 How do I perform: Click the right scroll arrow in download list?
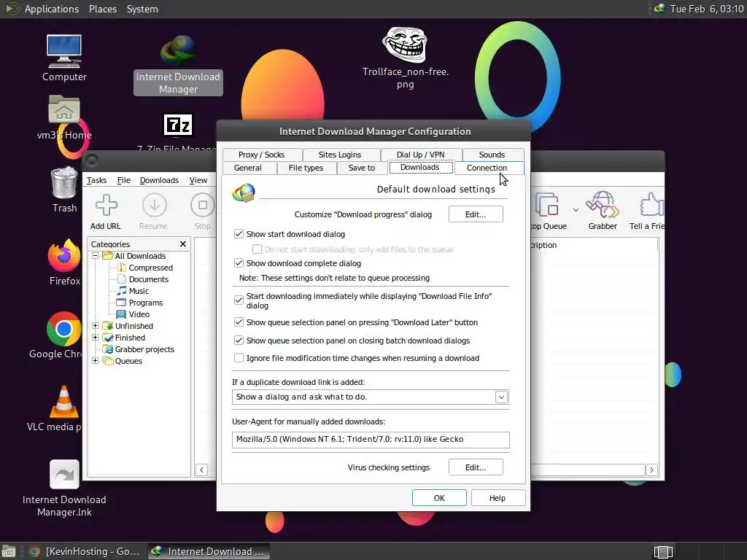point(651,470)
